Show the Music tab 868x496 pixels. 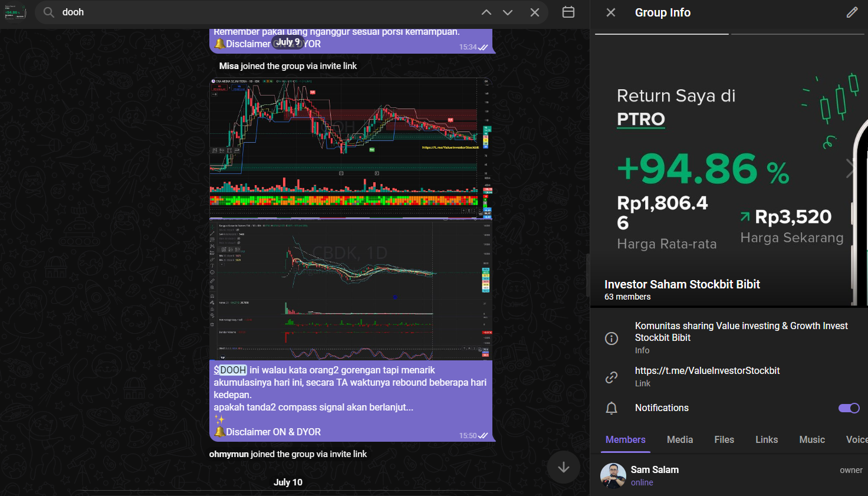[811, 440]
